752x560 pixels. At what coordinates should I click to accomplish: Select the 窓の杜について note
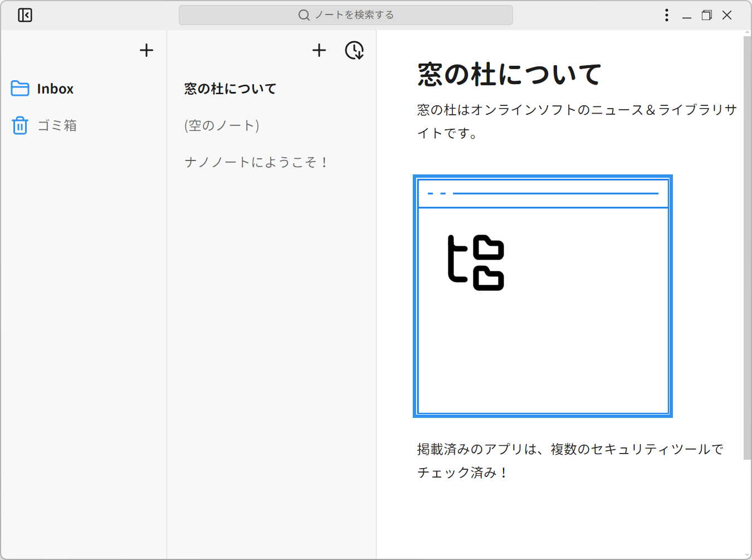[230, 88]
